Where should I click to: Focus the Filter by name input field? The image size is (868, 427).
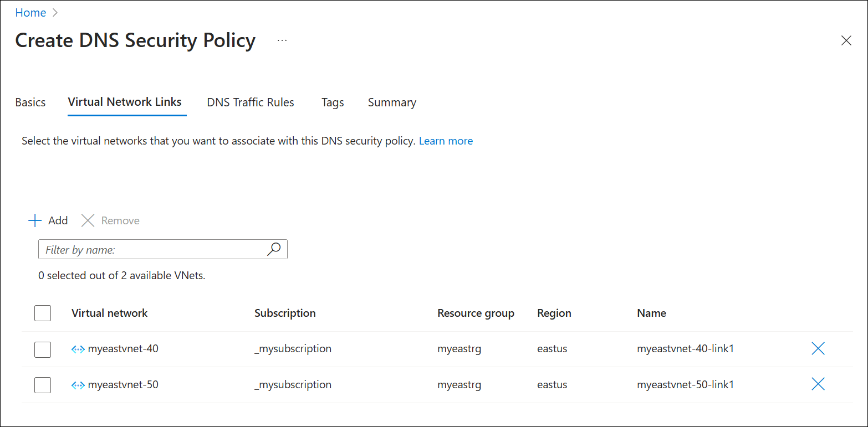[x=163, y=249]
